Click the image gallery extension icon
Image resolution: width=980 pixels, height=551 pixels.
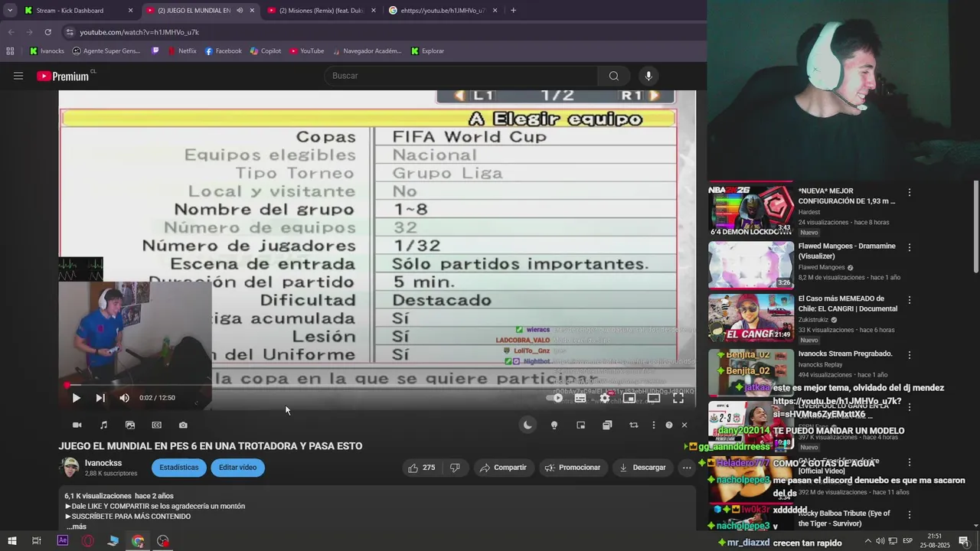tap(130, 425)
